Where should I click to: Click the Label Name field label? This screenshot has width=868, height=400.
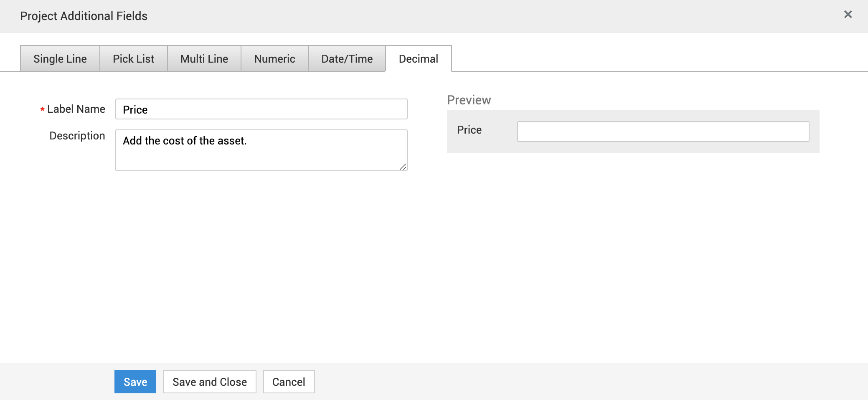76,109
